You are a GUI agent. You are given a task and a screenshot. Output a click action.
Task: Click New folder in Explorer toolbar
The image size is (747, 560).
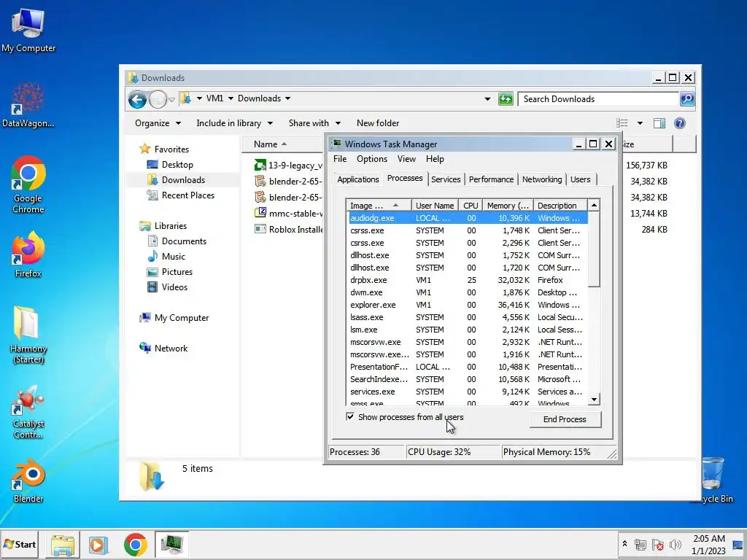coord(378,122)
